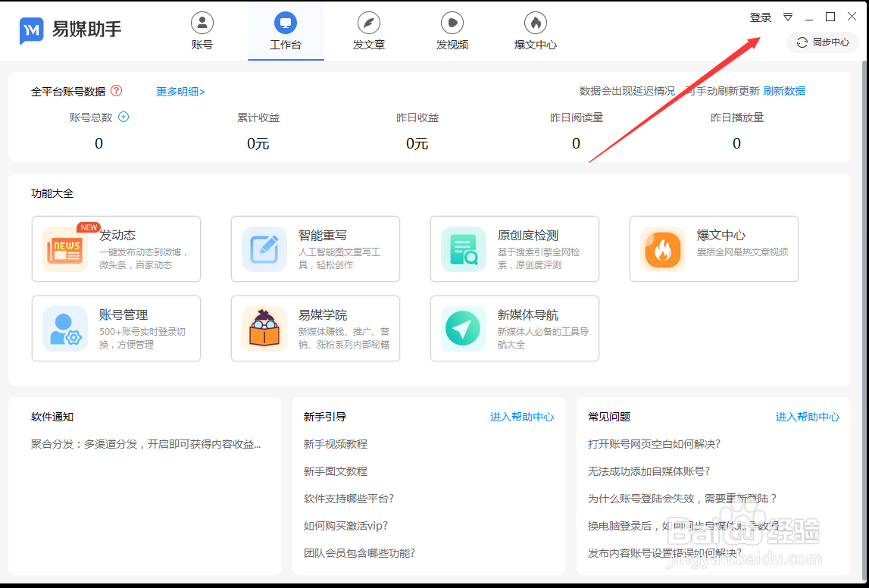Click the blue plus icon beside 账号总数
Image resolution: width=869 pixels, height=588 pixels.
[x=123, y=117]
